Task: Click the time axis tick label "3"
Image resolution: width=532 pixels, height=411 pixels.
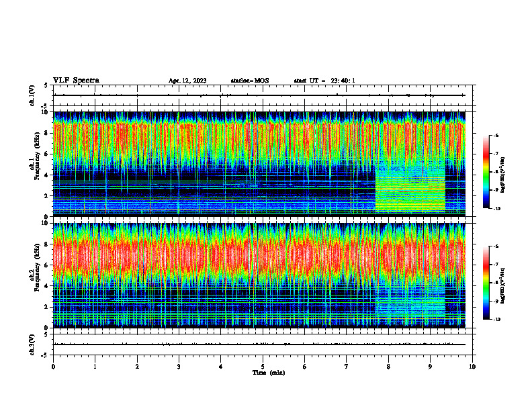Action: point(179,367)
